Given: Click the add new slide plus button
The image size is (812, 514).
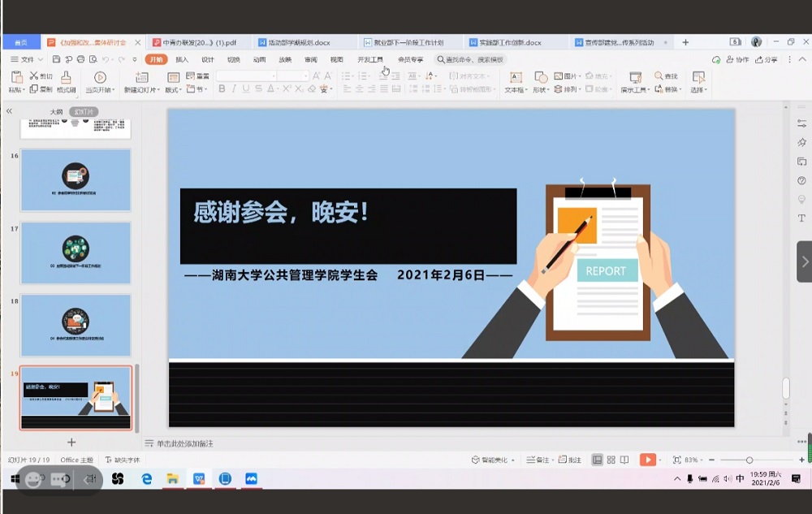Looking at the screenshot, I should click(x=71, y=442).
